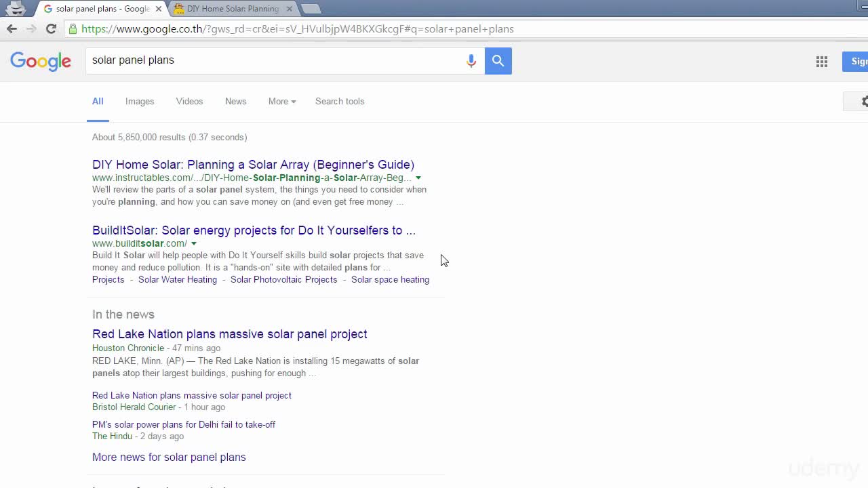Open Red Lake Nation headline link
Viewport: 868px width, 488px height.
229,334
